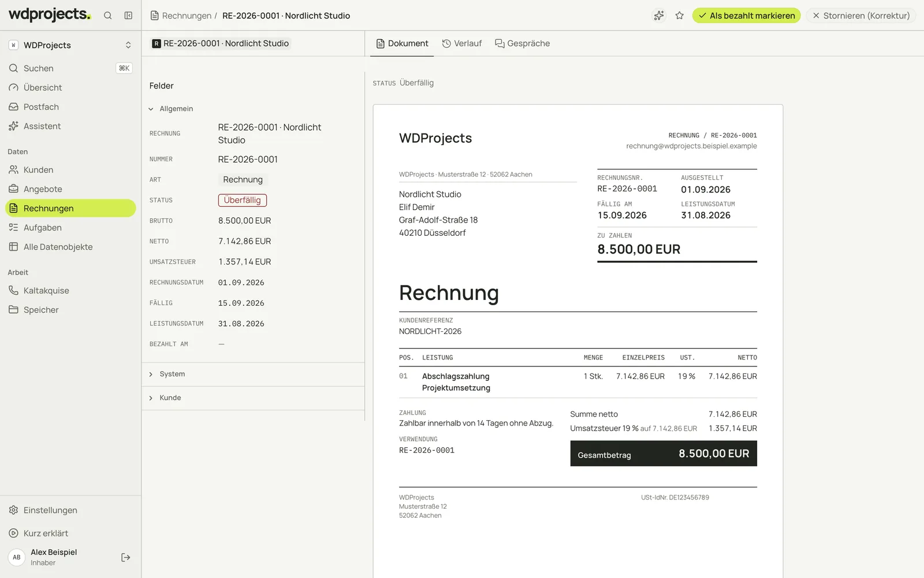Click Netto value 7.142,86 EUR in fields

coord(244,241)
